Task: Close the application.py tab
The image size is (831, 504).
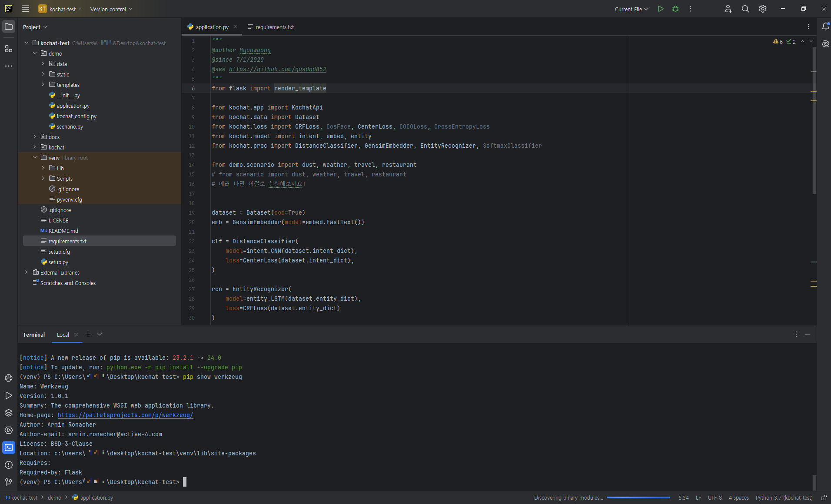Action: [235, 27]
